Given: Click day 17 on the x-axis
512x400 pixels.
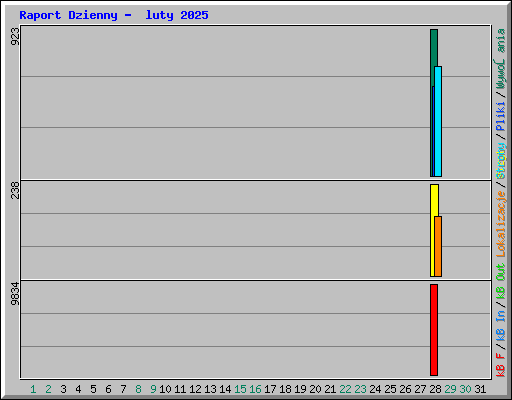Looking at the screenshot, I should click(x=270, y=389).
